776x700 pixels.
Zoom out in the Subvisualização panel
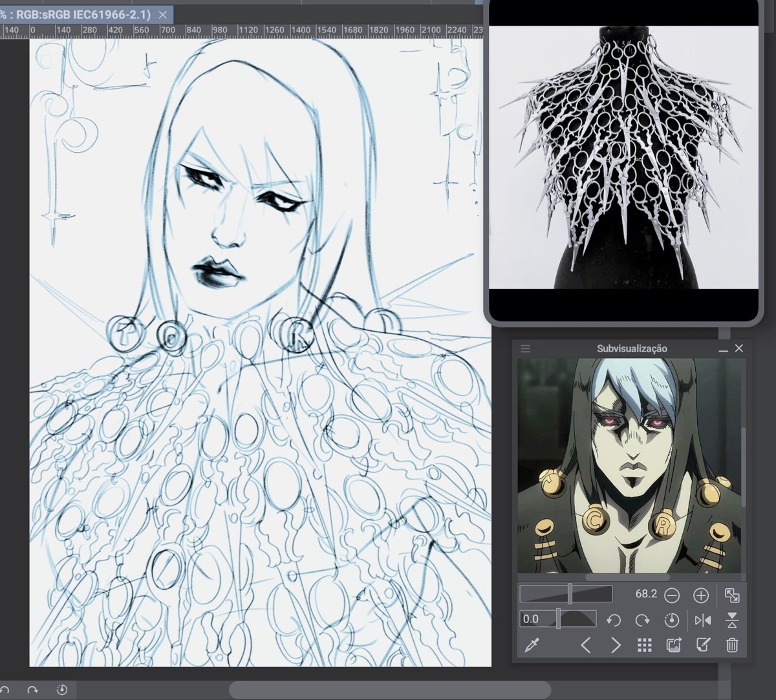pyautogui.click(x=672, y=595)
